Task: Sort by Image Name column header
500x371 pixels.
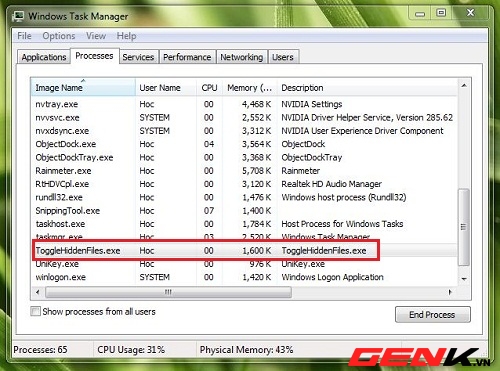Action: (x=83, y=88)
